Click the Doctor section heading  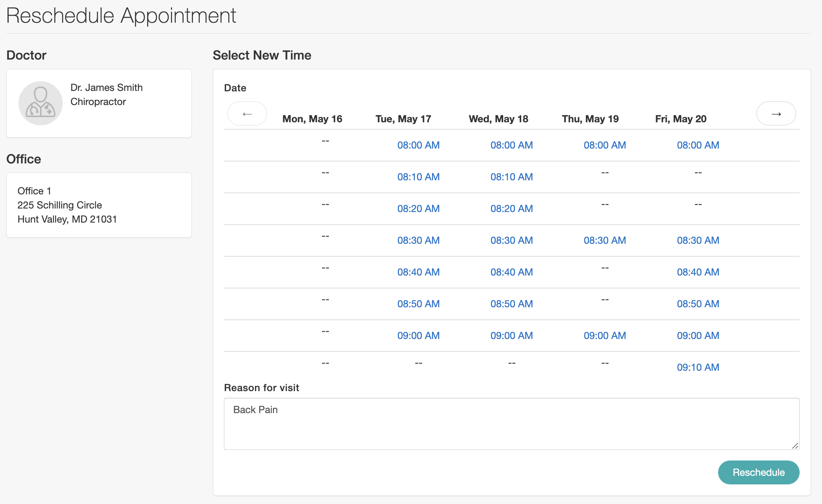[26, 55]
